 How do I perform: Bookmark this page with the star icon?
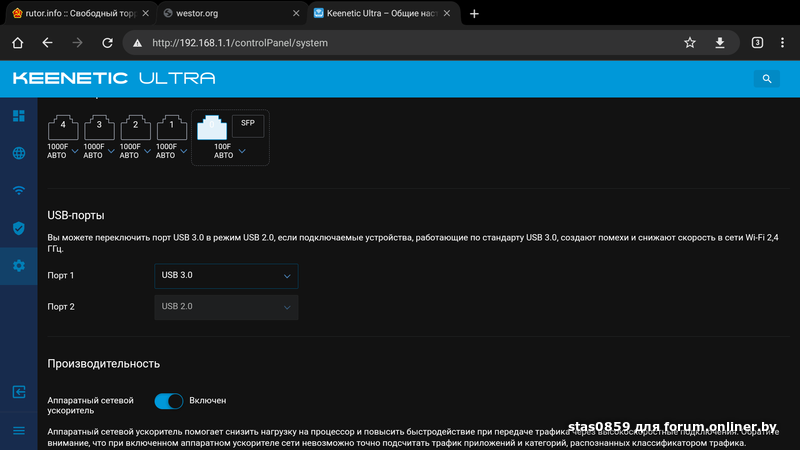[x=690, y=43]
